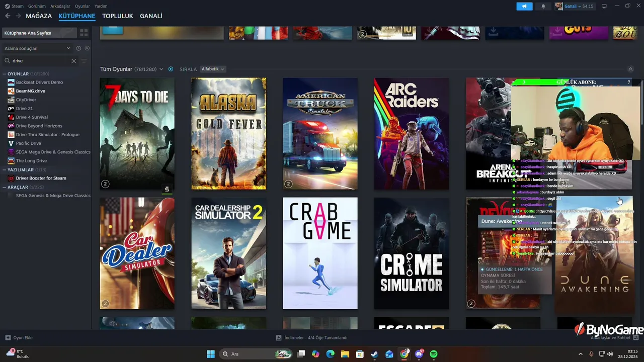
Task: Go forward with the right arrow
Action: (18, 16)
